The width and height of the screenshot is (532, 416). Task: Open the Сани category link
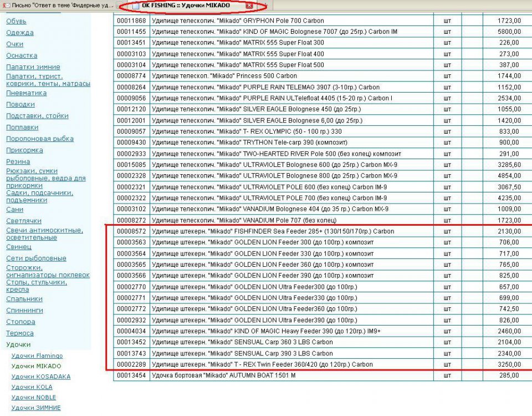coord(14,210)
